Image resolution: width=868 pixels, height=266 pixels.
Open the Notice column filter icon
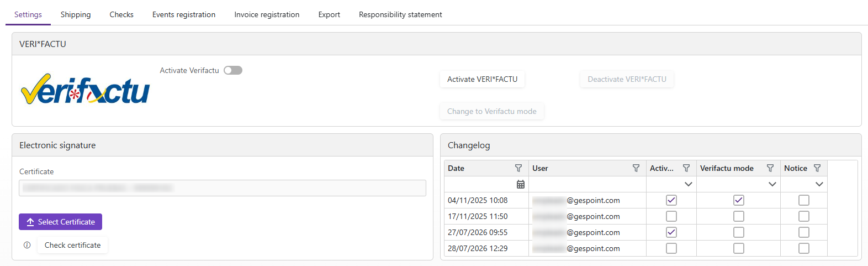coord(817,168)
